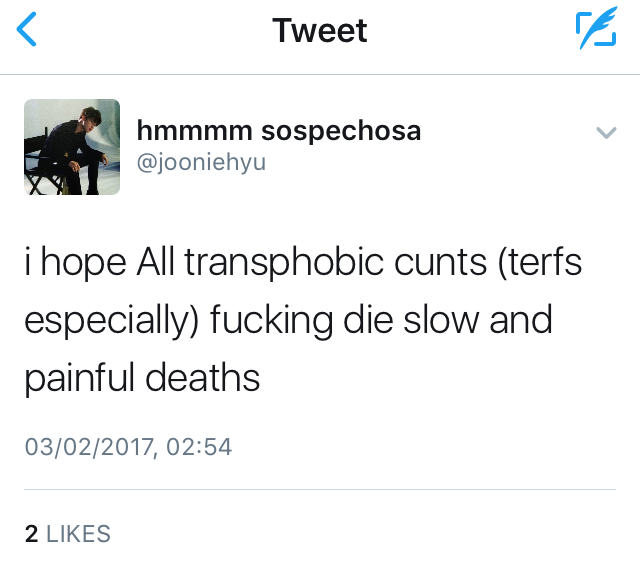Viewport: 640px width, 563px height.
Task: Open the @jooniehyu handle link
Action: coord(201,161)
